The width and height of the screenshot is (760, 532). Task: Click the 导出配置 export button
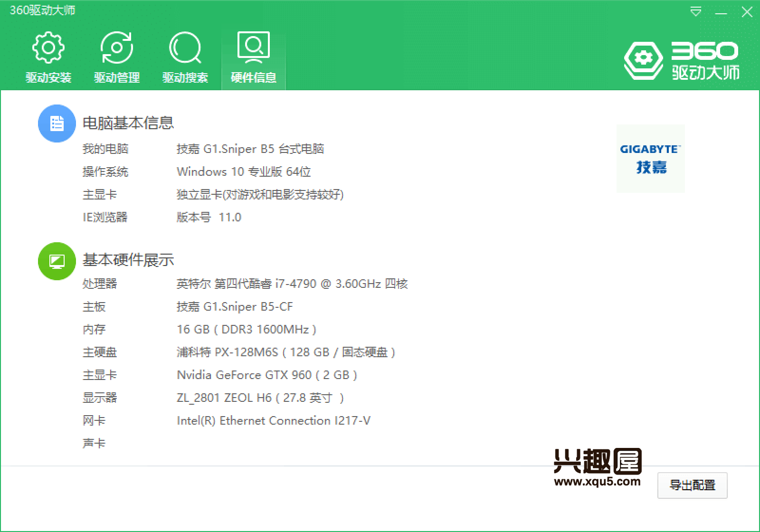(x=692, y=485)
